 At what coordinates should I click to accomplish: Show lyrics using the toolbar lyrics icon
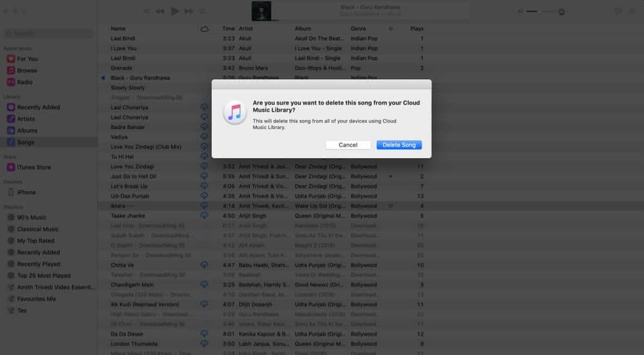pyautogui.click(x=618, y=11)
